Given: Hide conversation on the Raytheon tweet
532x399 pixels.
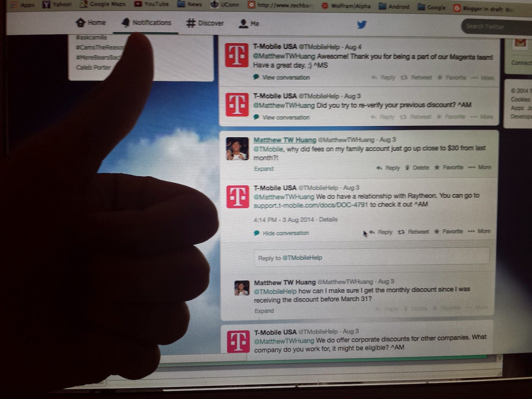Looking at the screenshot, I should (x=281, y=233).
